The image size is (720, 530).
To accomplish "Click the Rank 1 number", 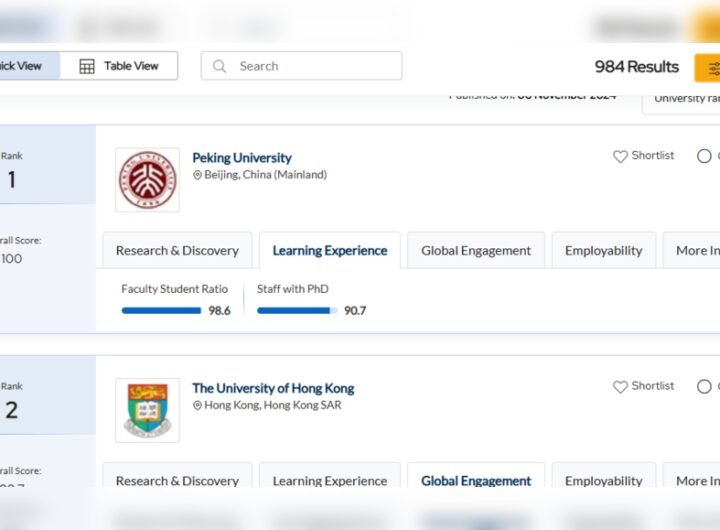I will tap(12, 180).
